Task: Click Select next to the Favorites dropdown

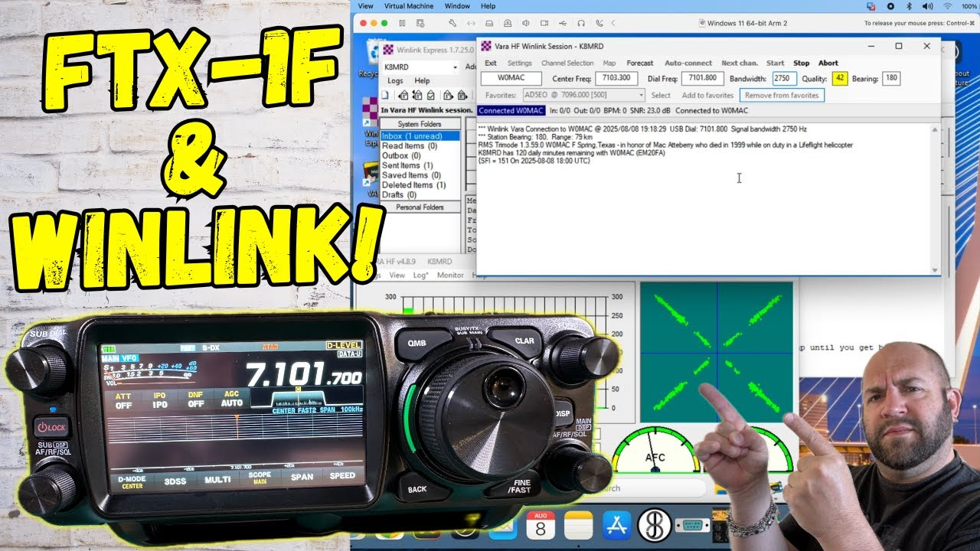Action: coord(661,95)
